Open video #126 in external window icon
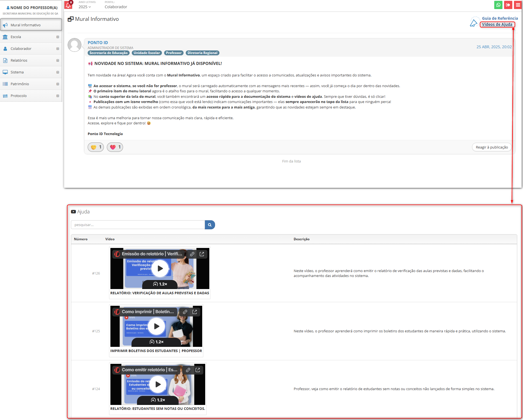 (x=202, y=254)
